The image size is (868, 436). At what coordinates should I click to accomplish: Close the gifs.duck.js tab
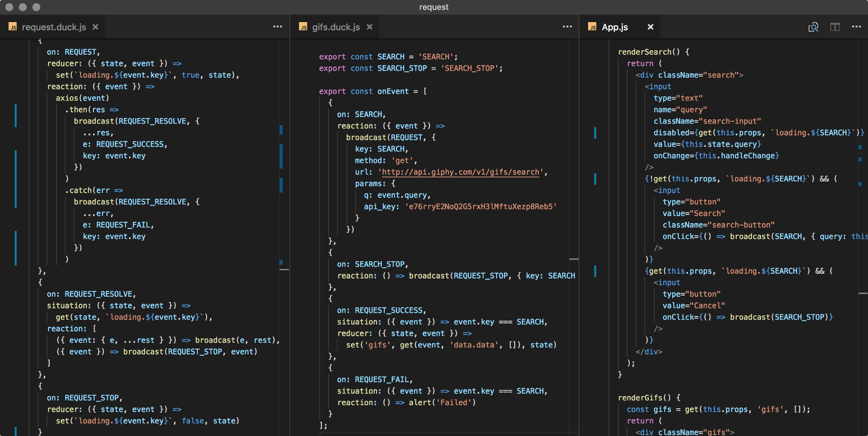pyautogui.click(x=369, y=27)
